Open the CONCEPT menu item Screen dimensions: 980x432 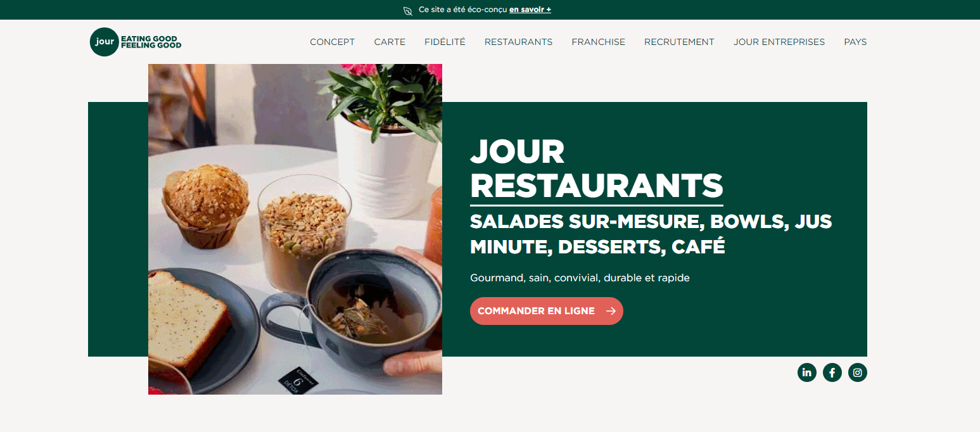point(332,42)
